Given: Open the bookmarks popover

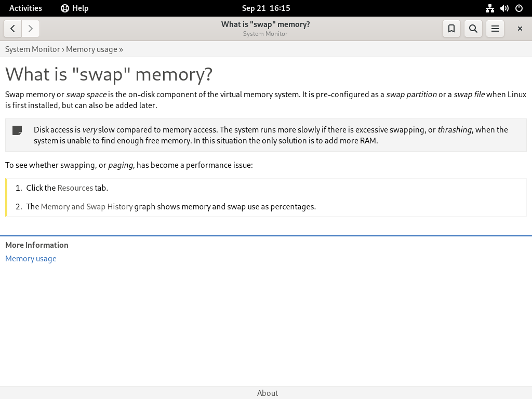Looking at the screenshot, I should (x=451, y=29).
